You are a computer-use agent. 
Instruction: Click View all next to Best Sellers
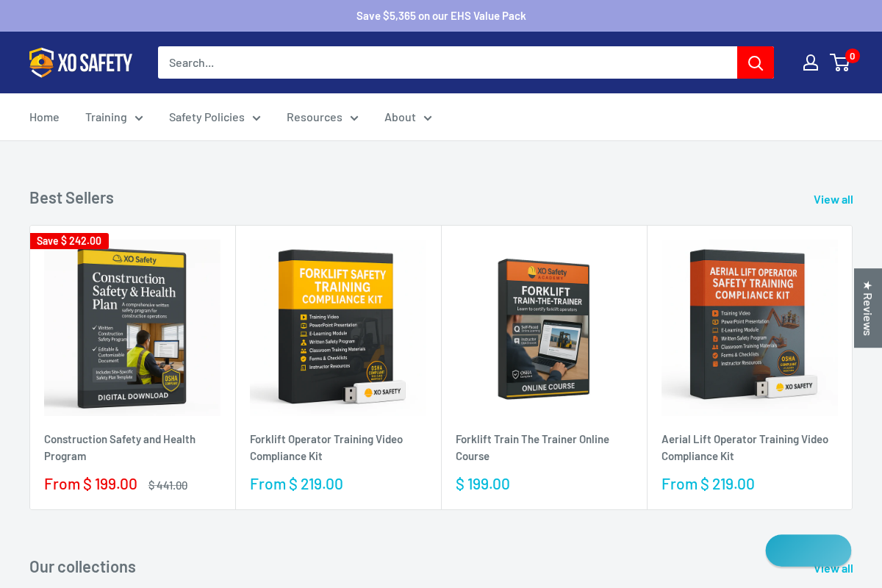coord(833,198)
